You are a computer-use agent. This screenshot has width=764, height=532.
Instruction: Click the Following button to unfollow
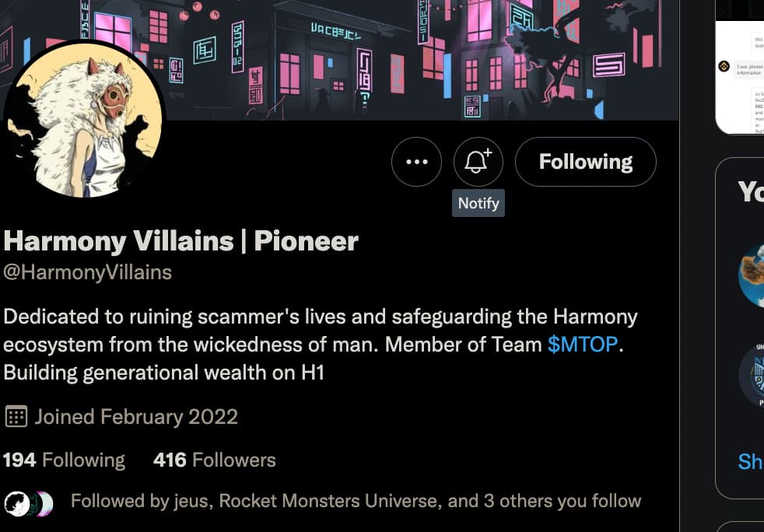tap(585, 162)
